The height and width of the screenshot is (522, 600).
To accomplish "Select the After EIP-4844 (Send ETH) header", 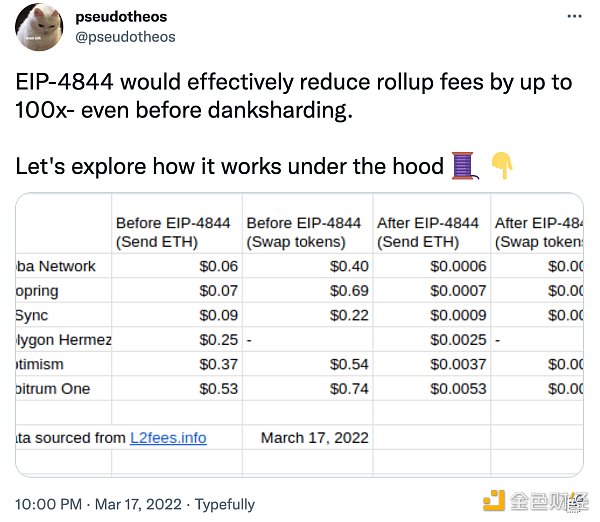I will (428, 232).
